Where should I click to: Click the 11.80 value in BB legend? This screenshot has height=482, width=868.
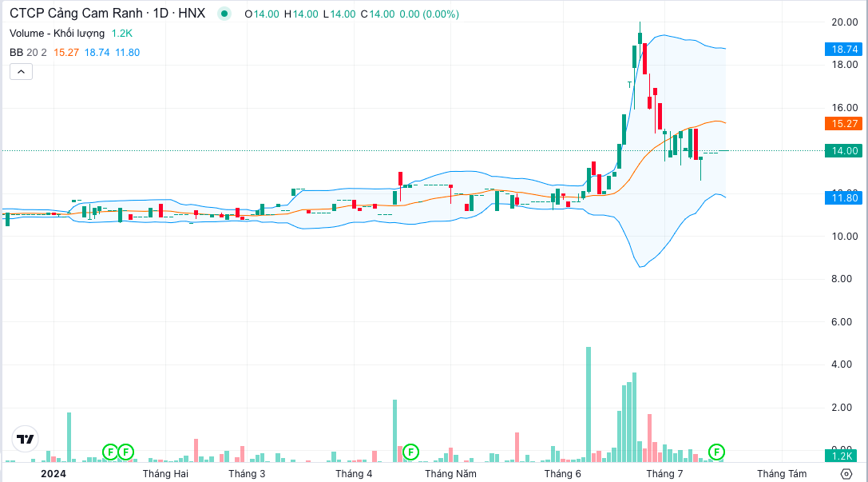tap(127, 53)
